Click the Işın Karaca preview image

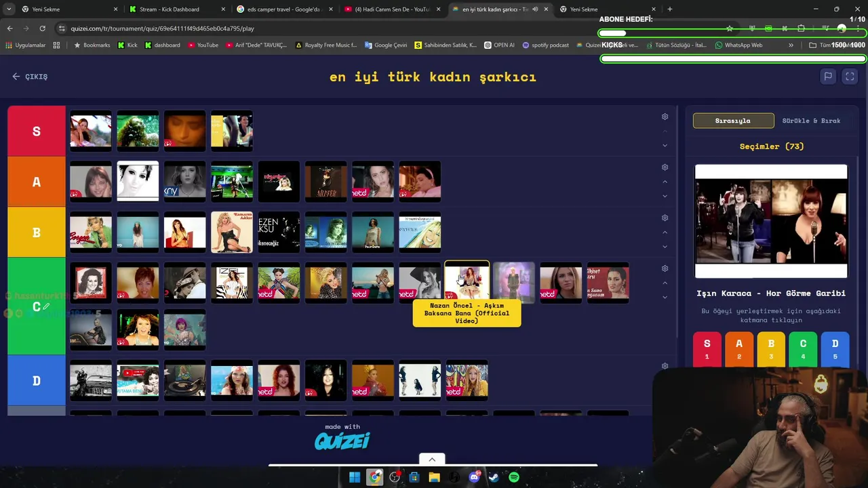[x=771, y=221]
